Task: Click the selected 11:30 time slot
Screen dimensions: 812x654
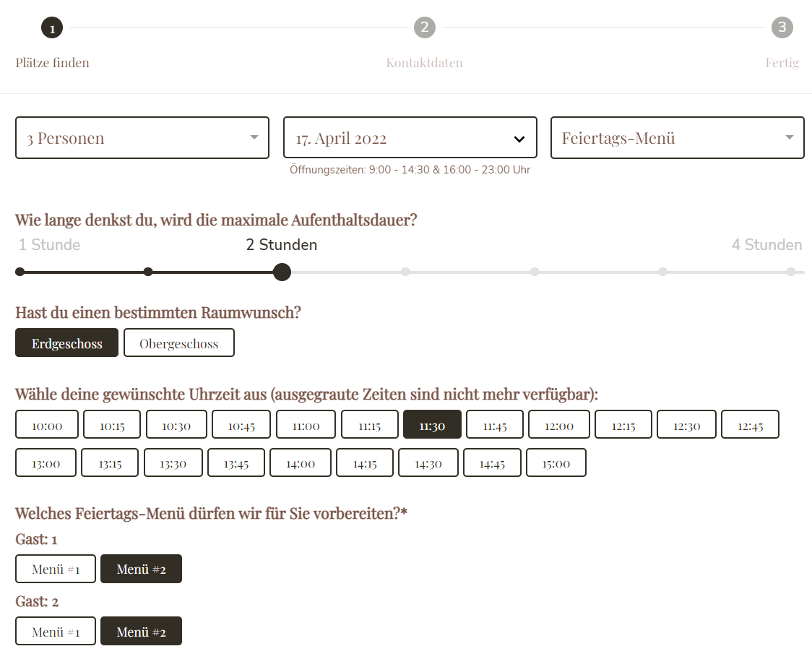Action: pyautogui.click(x=433, y=425)
